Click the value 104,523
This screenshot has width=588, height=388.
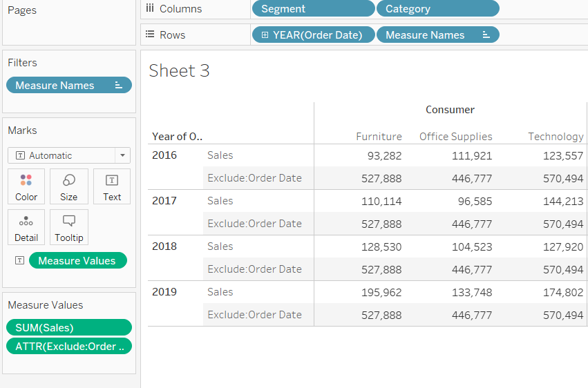472,247
